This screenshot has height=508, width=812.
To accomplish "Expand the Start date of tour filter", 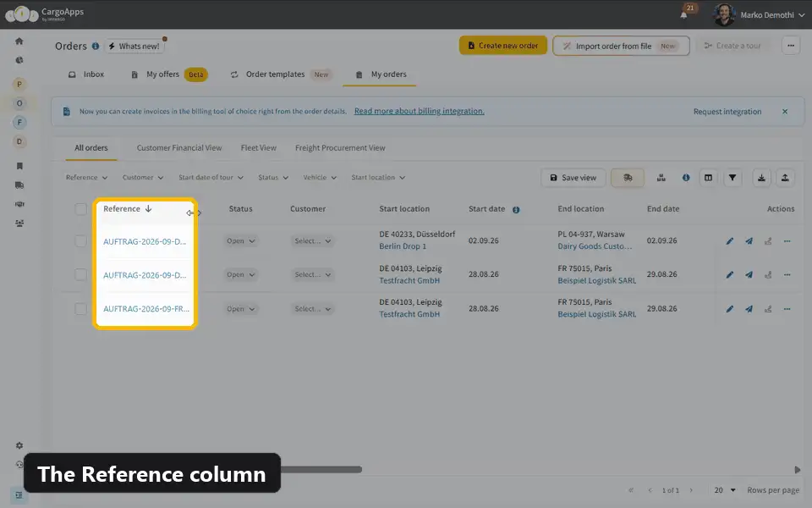I will [211, 177].
